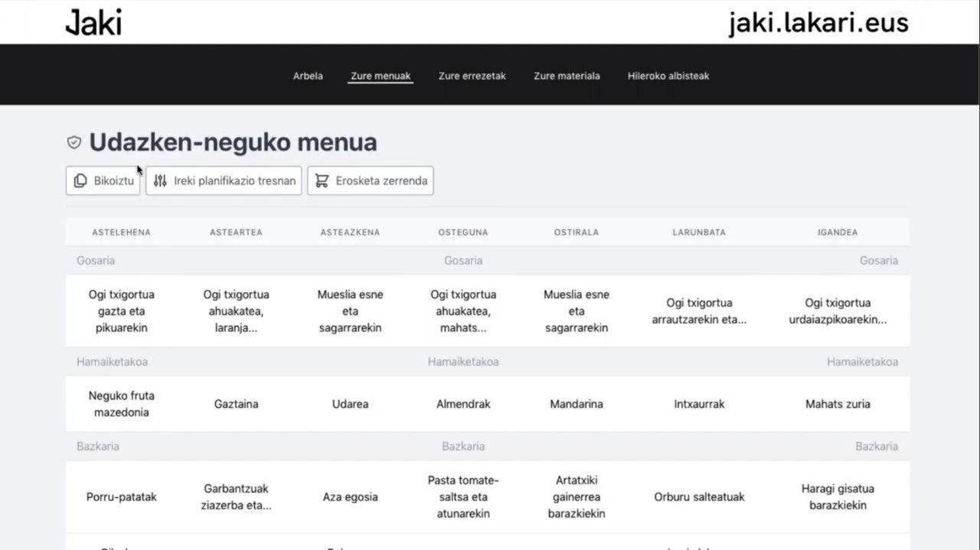Navigate to Hileroko albisteak
Screen dimensions: 980x550
tap(668, 76)
